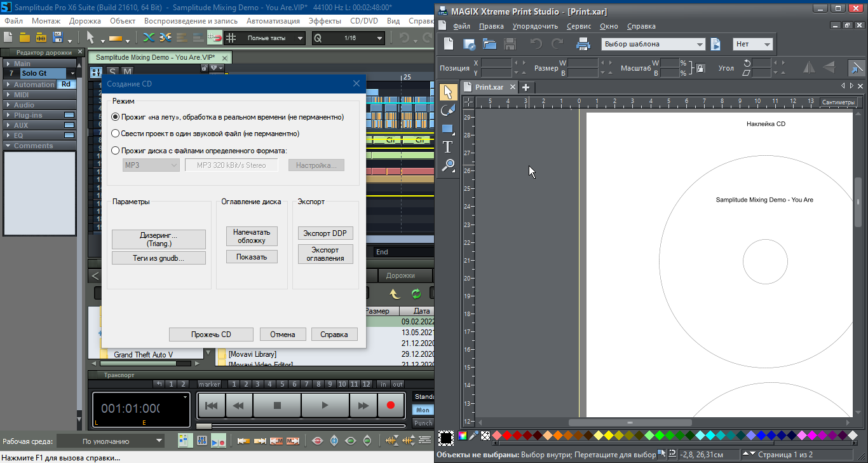This screenshot has width=868, height=463.
Task: Select the Zoom magnifier tool
Action: (447, 165)
